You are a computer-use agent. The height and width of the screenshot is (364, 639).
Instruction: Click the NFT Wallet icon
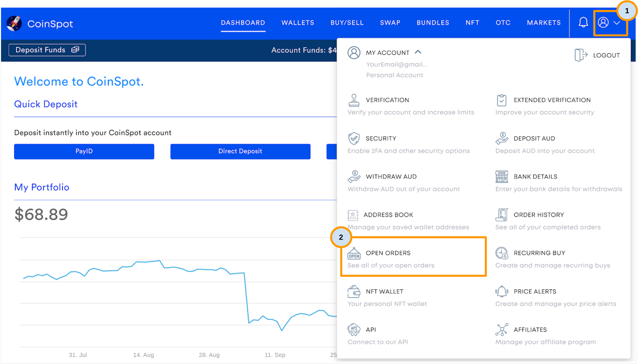(x=354, y=291)
